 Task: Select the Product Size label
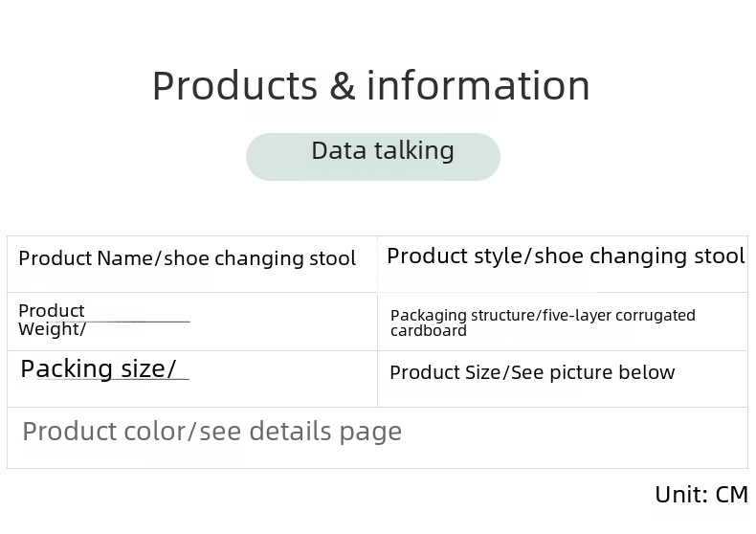[x=445, y=373]
